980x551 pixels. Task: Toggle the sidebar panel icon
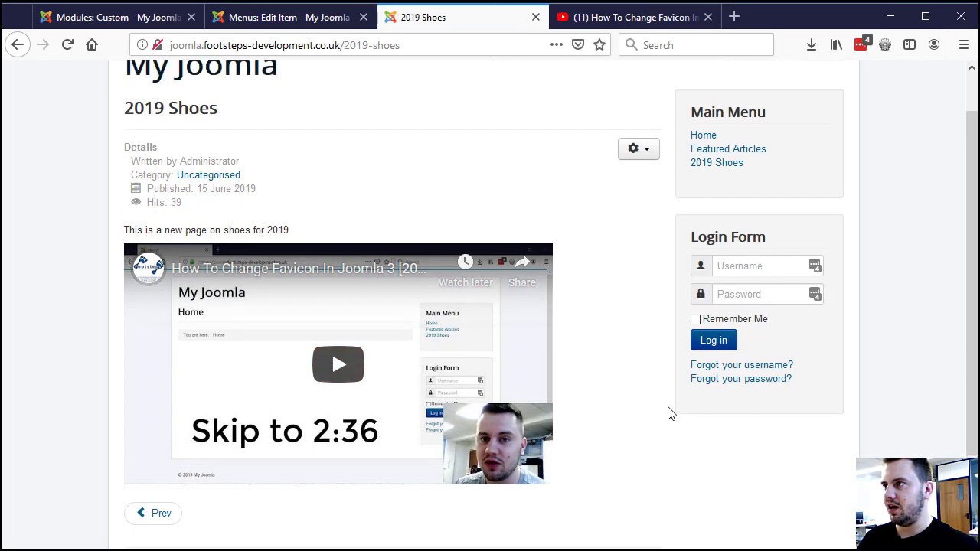click(910, 45)
